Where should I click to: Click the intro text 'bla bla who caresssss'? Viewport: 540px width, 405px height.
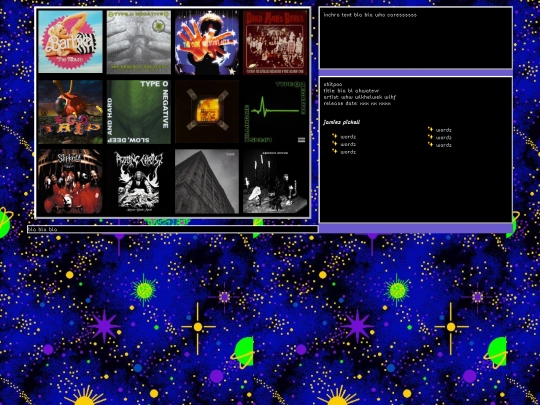[x=370, y=15]
